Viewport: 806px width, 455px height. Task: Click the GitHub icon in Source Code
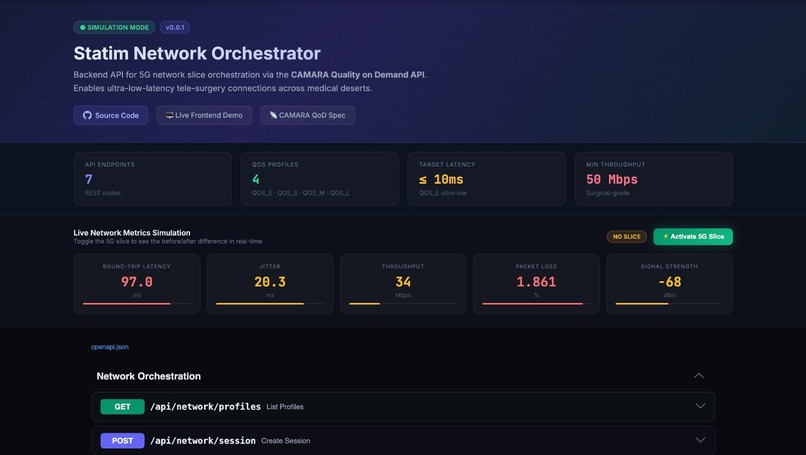click(87, 115)
